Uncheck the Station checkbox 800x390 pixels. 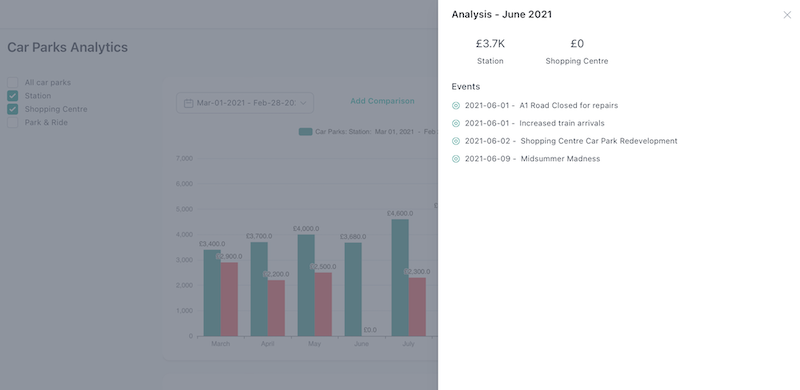(x=13, y=95)
